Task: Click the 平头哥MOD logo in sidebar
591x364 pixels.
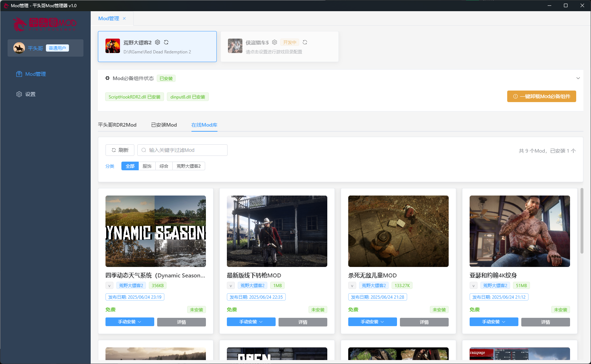Action: tap(45, 24)
